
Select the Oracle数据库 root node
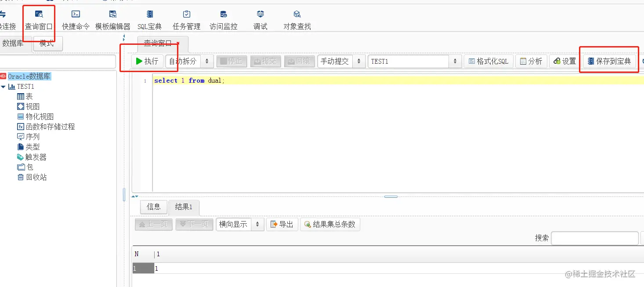[29, 76]
